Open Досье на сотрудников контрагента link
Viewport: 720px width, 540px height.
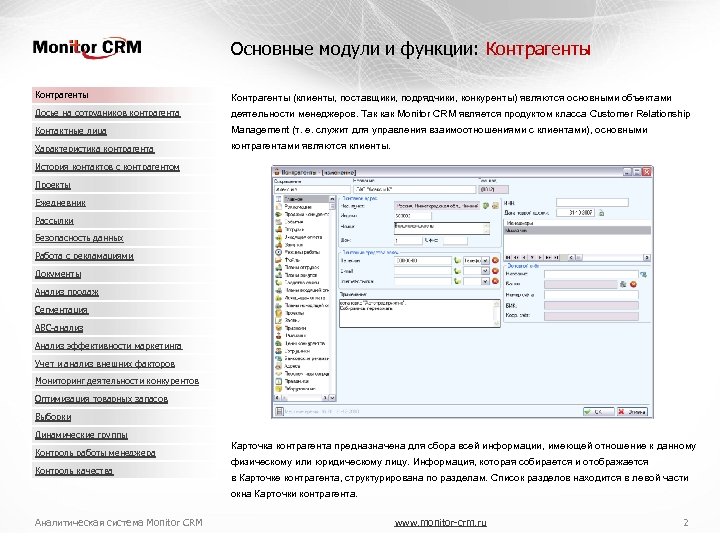107,113
